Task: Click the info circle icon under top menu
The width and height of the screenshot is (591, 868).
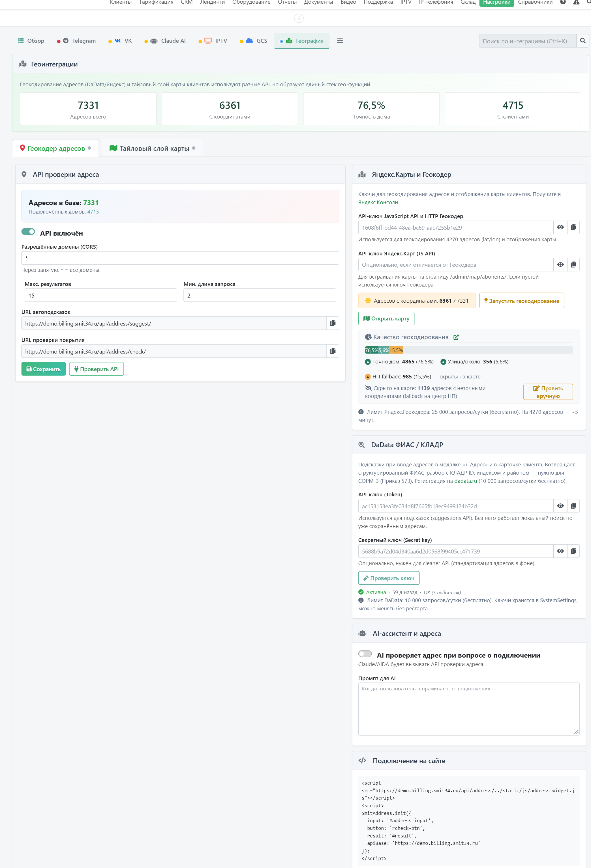Action: tap(299, 18)
